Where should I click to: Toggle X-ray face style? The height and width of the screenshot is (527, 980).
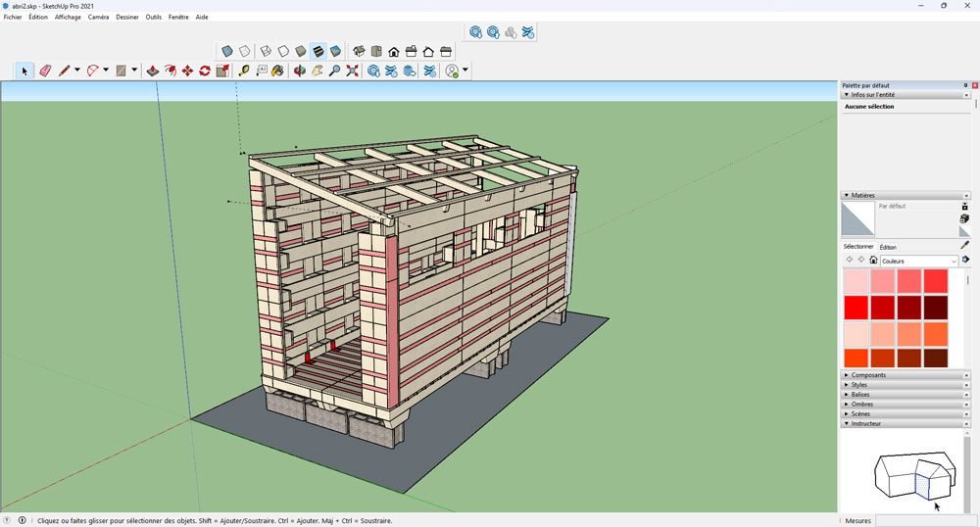pyautogui.click(x=227, y=51)
